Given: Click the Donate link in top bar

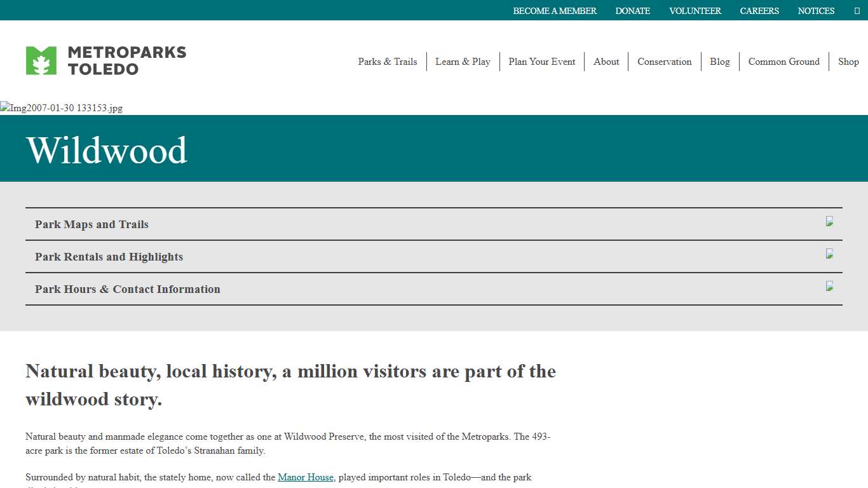Looking at the screenshot, I should click(632, 11).
